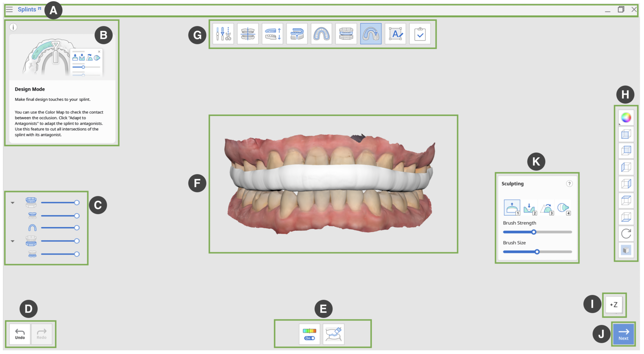Click Undo to revert last change

pos(19,334)
